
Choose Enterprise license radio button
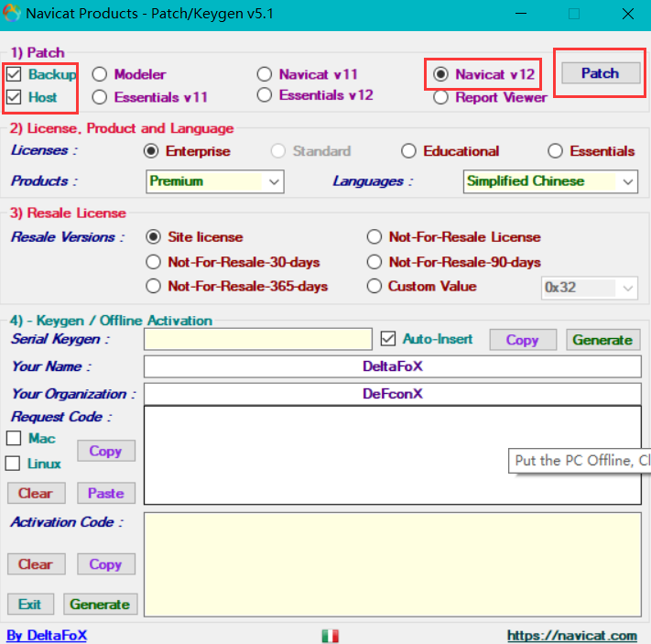[151, 151]
